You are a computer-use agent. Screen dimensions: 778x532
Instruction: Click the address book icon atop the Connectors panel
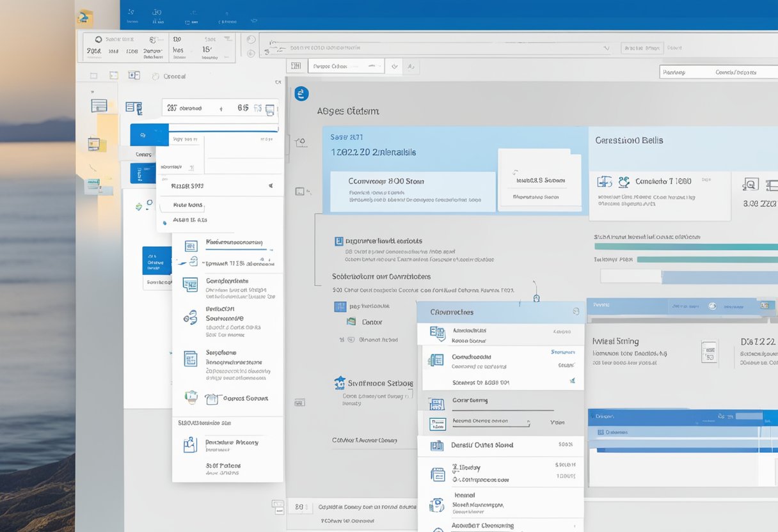click(437, 333)
